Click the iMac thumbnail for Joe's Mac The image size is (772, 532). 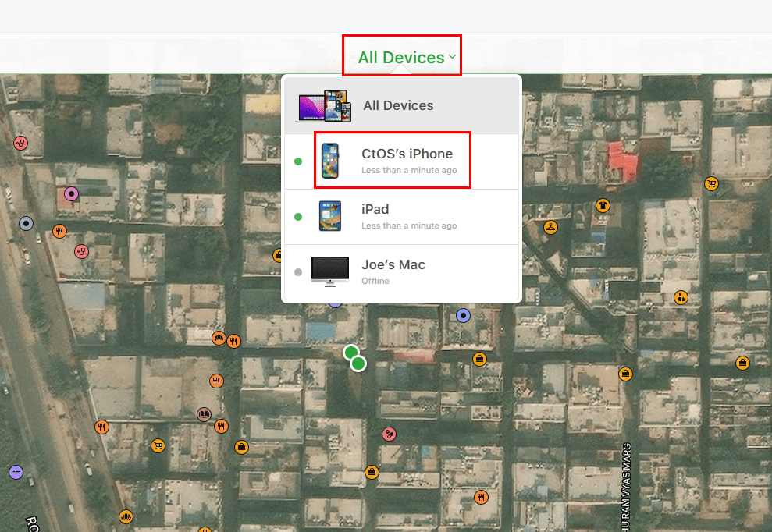[330, 271]
